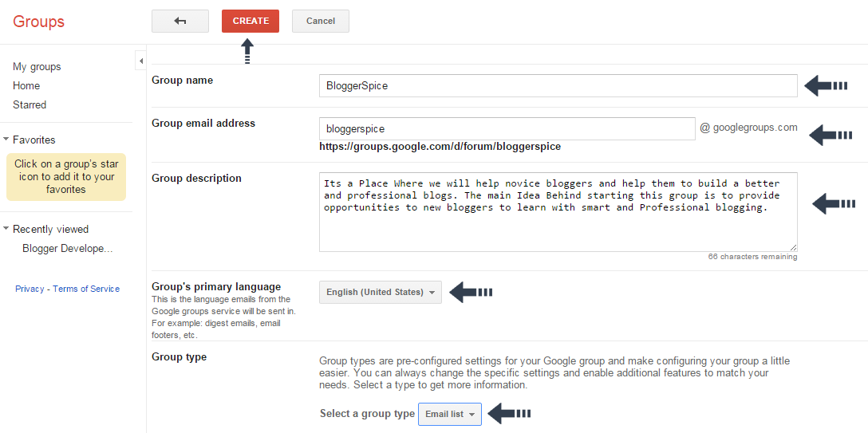The height and width of the screenshot is (433, 868).
Task: Click the Group type label
Action: (180, 356)
